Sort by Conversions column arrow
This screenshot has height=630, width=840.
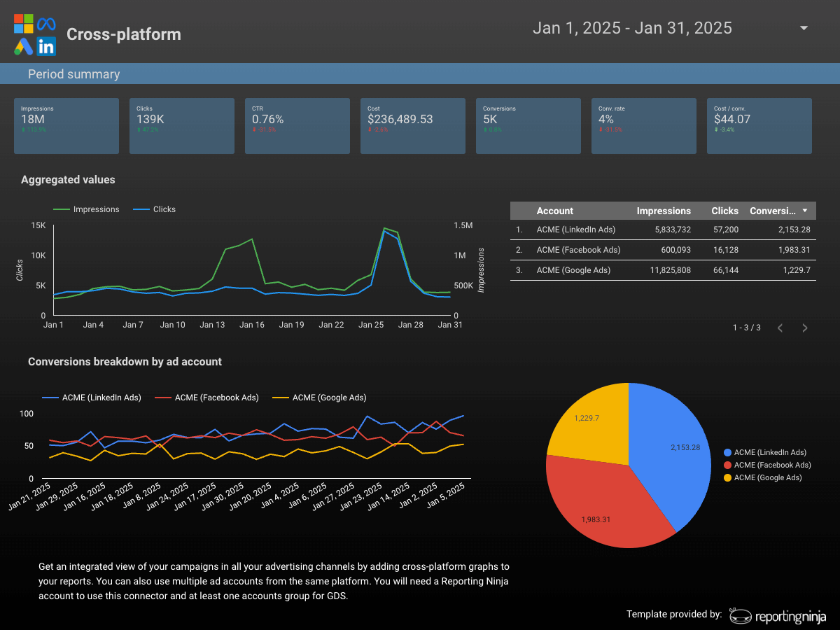point(805,211)
